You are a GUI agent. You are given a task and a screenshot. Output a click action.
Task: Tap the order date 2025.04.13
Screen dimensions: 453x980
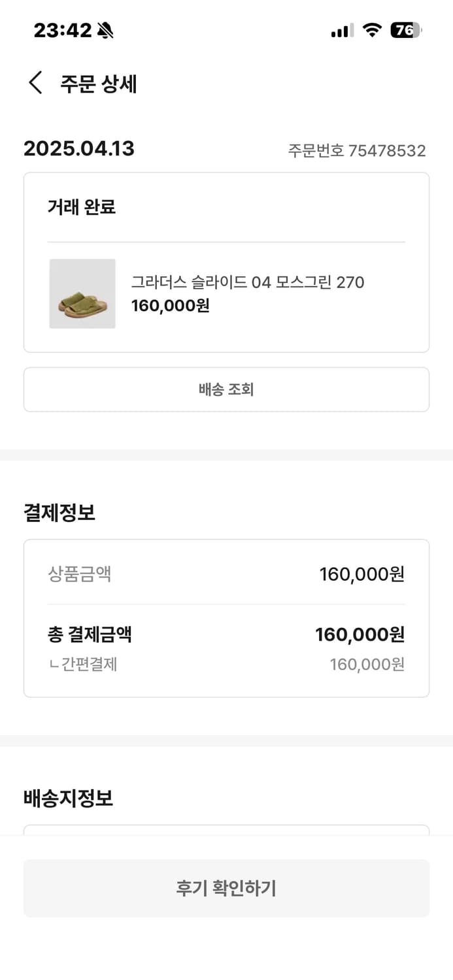pos(78,149)
